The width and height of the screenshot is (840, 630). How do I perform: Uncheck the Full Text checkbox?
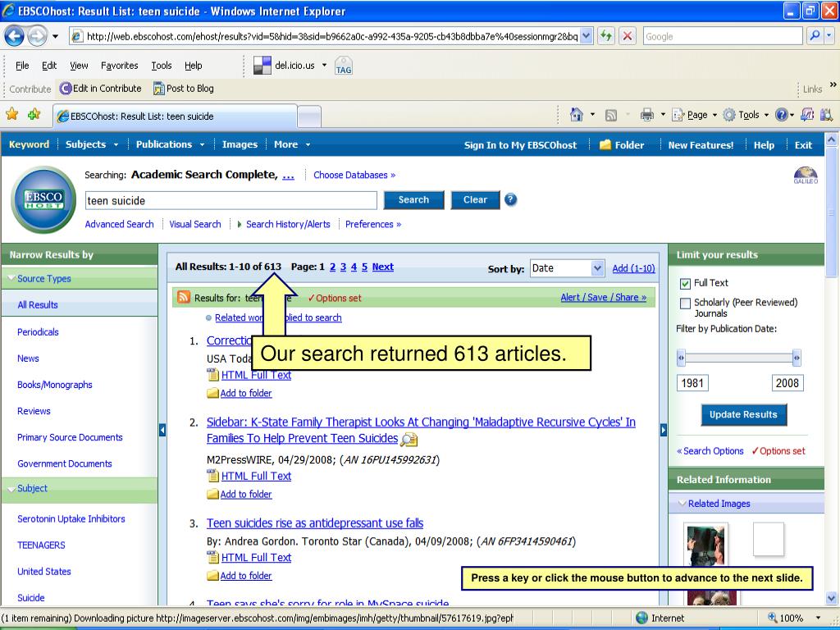click(x=685, y=283)
